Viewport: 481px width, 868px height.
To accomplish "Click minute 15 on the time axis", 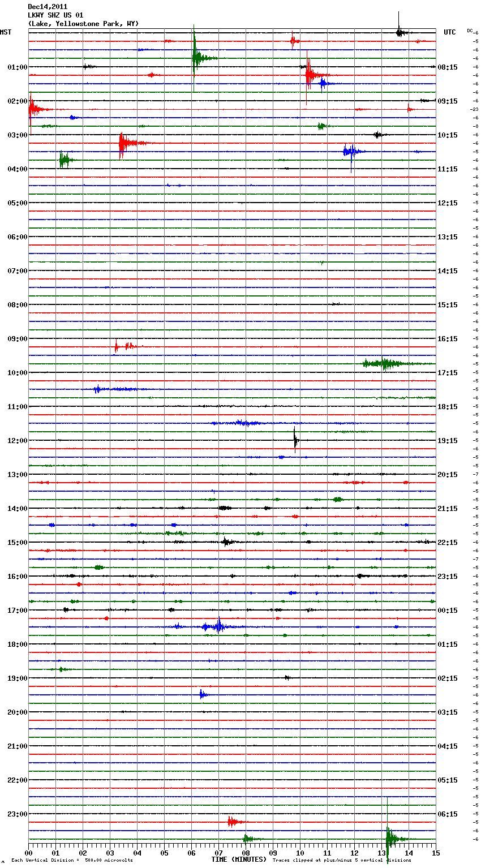I will pos(436,853).
